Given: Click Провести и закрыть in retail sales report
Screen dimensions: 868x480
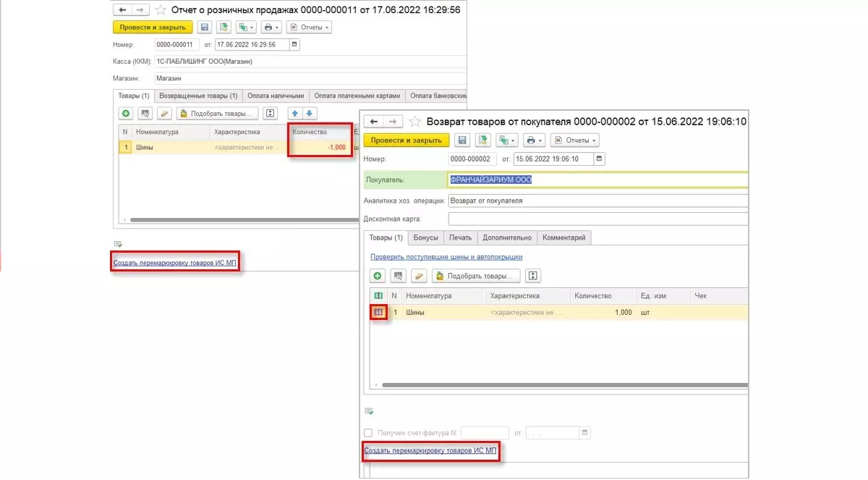Looking at the screenshot, I should [x=153, y=27].
